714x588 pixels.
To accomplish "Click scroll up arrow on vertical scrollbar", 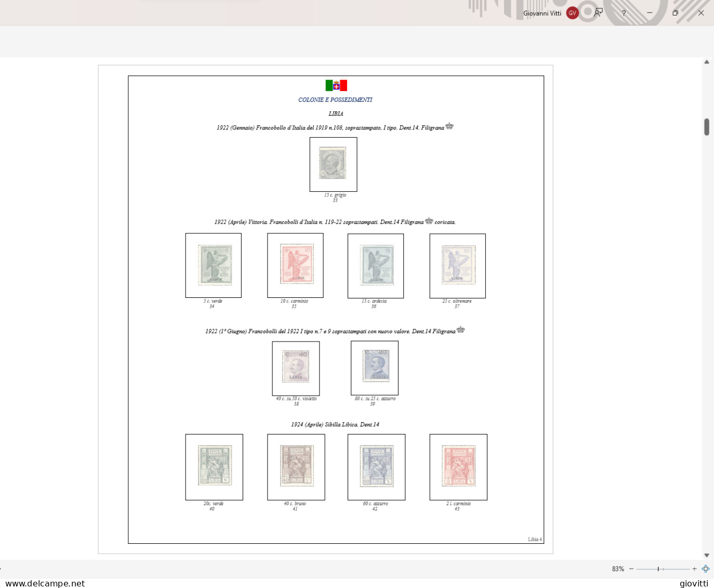I will (x=707, y=62).
